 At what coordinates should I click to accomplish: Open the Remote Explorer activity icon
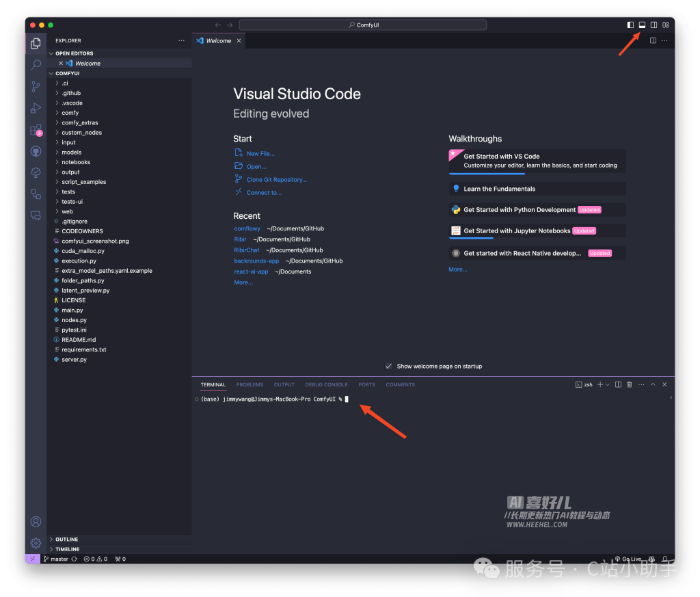click(36, 194)
